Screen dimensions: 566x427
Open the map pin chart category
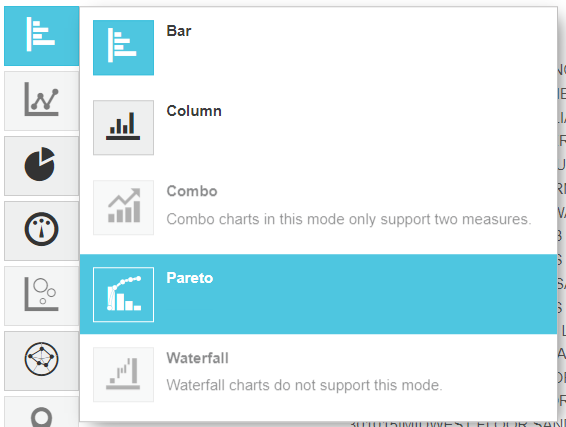(42, 411)
